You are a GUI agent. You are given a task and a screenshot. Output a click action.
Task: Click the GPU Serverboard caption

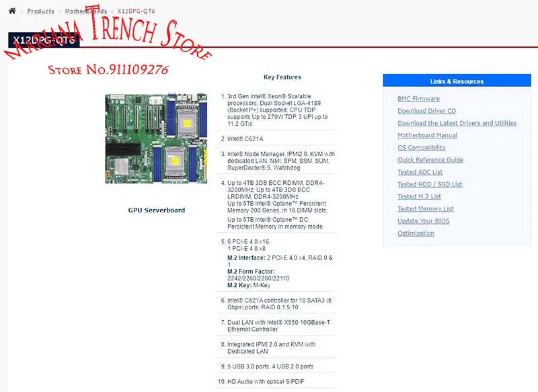[157, 210]
